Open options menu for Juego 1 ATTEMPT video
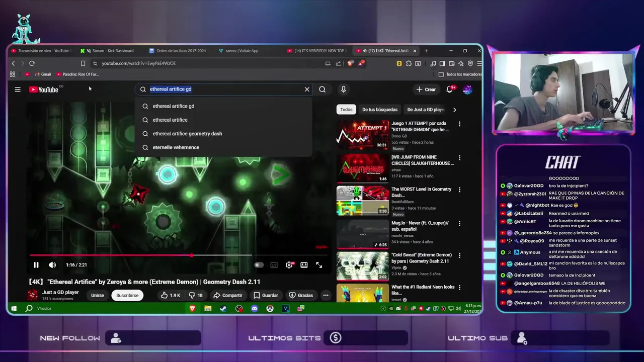The height and width of the screenshot is (362, 644). click(x=459, y=124)
